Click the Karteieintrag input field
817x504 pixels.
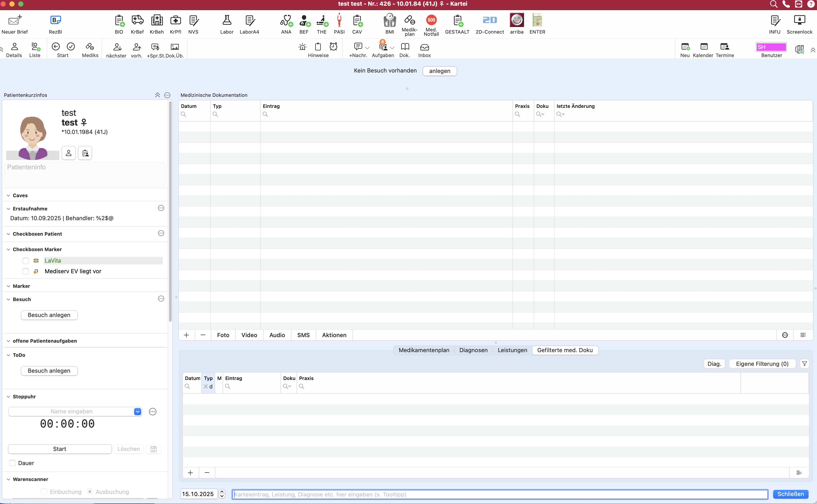click(x=500, y=494)
